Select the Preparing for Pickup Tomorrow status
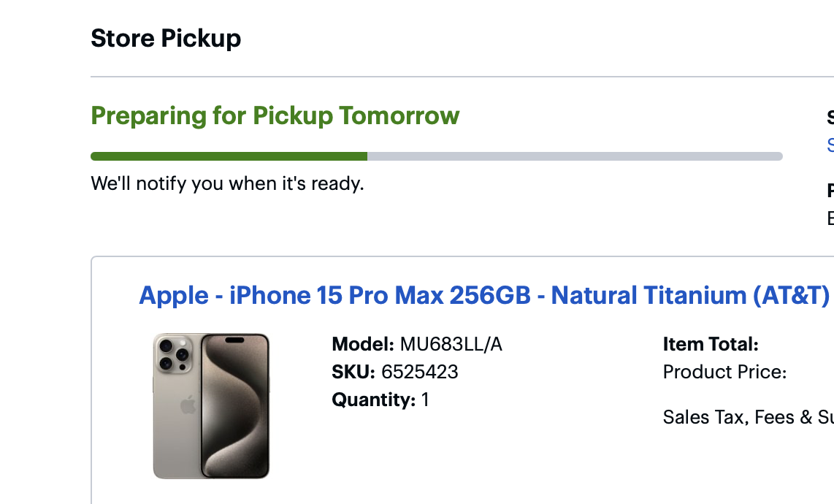The image size is (834, 504). [275, 115]
